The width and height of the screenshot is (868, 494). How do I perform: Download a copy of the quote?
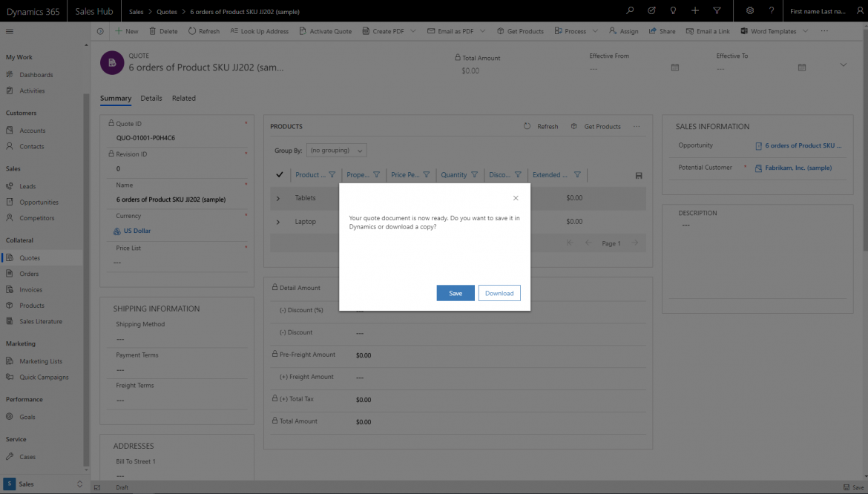tap(499, 293)
